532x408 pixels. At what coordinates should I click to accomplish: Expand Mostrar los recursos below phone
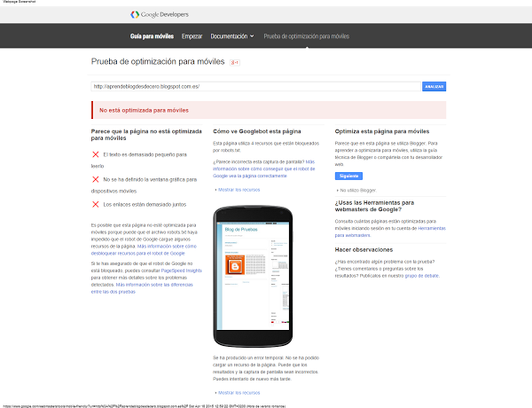(239, 393)
